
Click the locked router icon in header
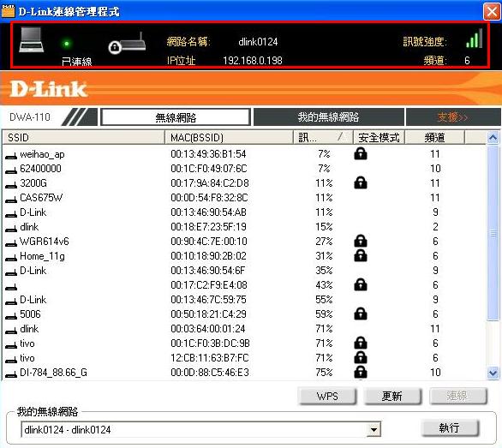(x=127, y=43)
